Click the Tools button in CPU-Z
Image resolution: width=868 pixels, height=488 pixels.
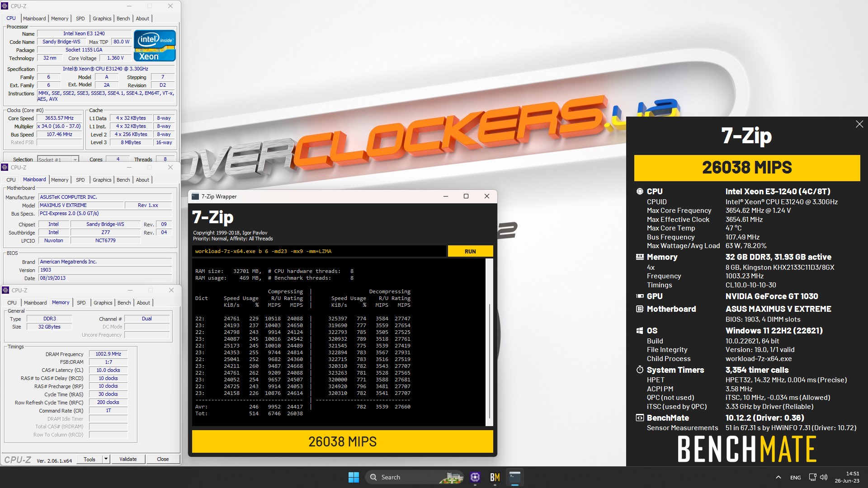[90, 459]
